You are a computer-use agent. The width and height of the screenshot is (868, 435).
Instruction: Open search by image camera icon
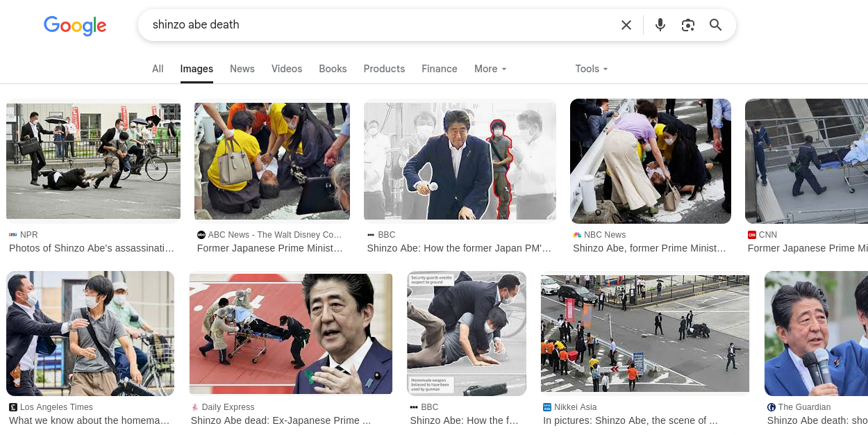688,25
